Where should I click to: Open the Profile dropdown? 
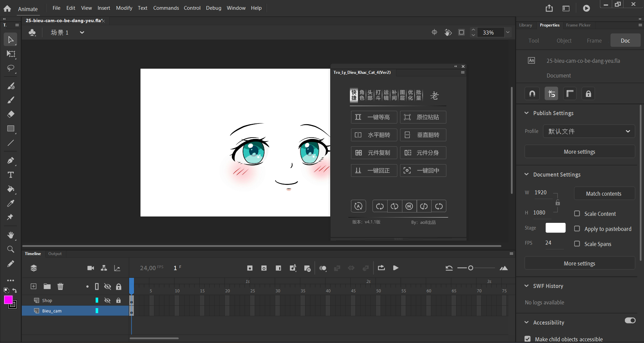589,131
